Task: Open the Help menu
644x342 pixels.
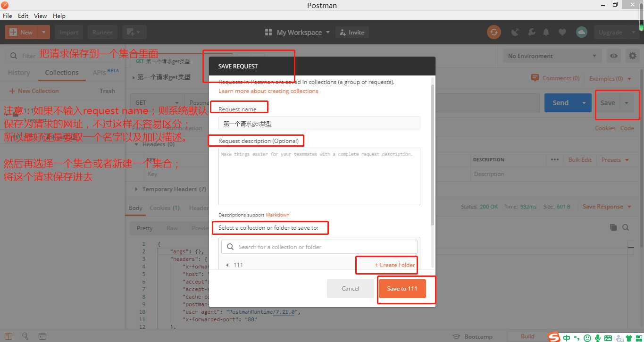Action: coord(59,16)
